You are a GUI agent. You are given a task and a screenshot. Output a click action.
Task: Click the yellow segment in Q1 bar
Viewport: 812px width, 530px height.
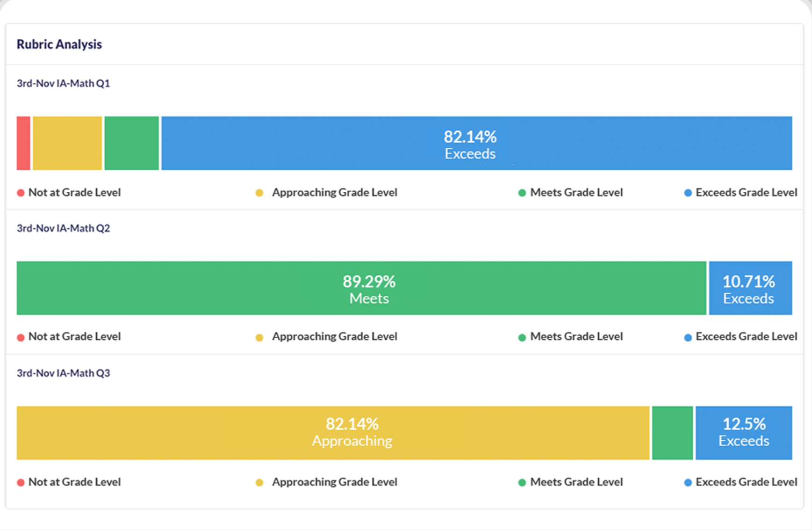(x=67, y=143)
